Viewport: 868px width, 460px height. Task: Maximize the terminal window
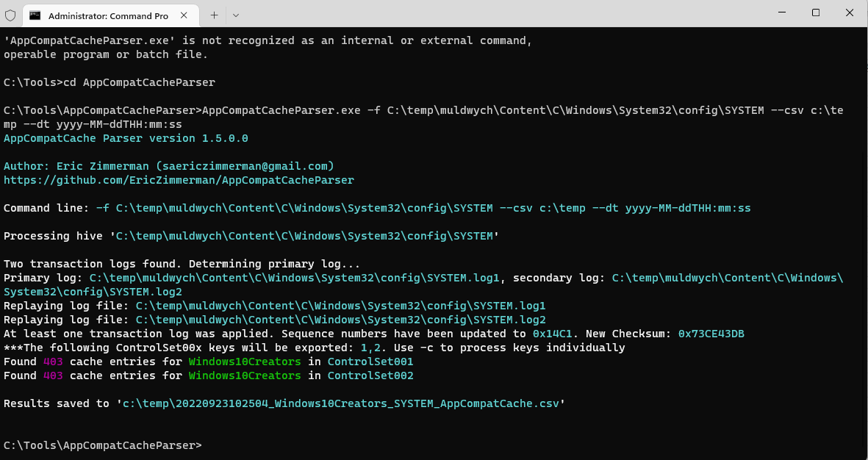pos(816,12)
